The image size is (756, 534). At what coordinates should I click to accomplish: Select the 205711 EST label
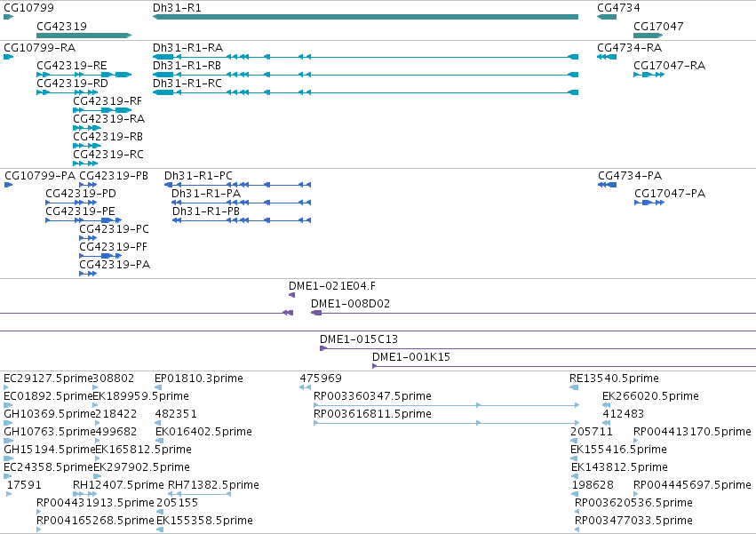point(592,432)
